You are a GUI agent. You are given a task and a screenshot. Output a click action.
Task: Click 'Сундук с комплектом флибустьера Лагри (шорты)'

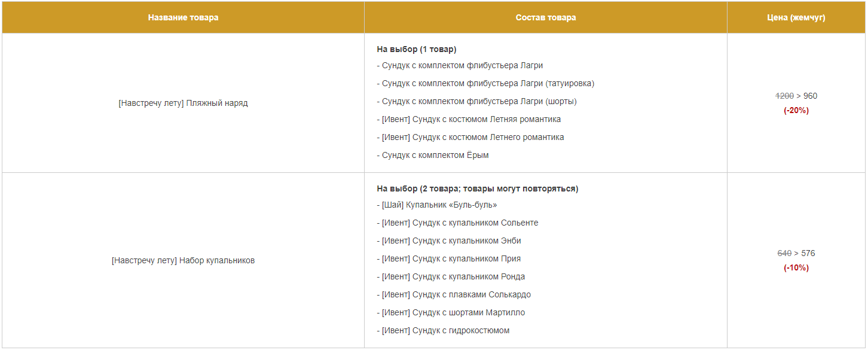(x=479, y=101)
